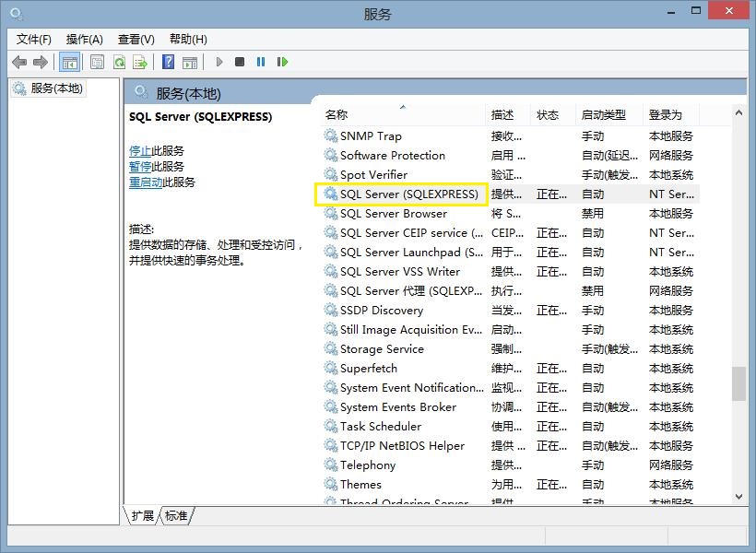Select the SSDP Discovery service

[511, 311]
